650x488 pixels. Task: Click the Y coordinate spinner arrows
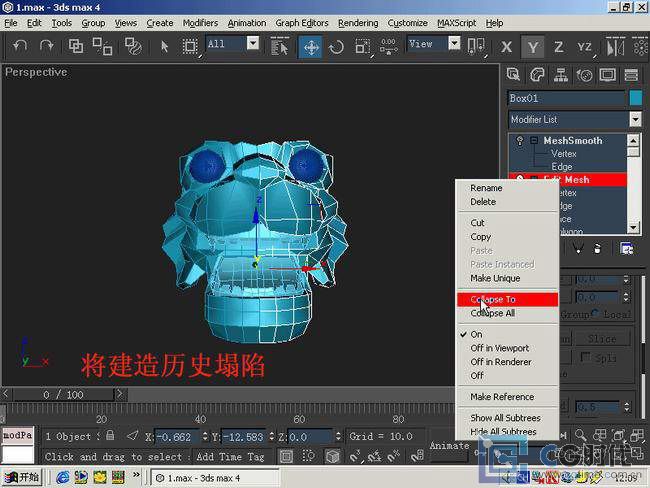pyautogui.click(x=272, y=436)
